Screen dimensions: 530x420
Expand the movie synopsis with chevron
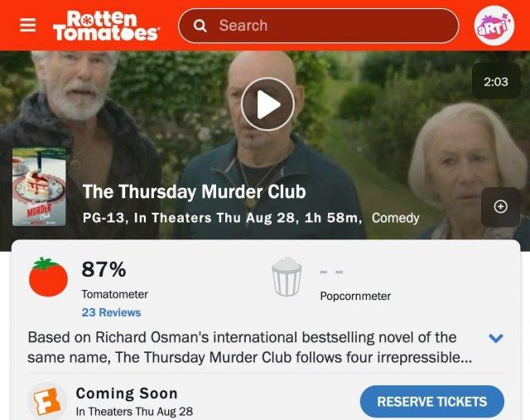496,338
